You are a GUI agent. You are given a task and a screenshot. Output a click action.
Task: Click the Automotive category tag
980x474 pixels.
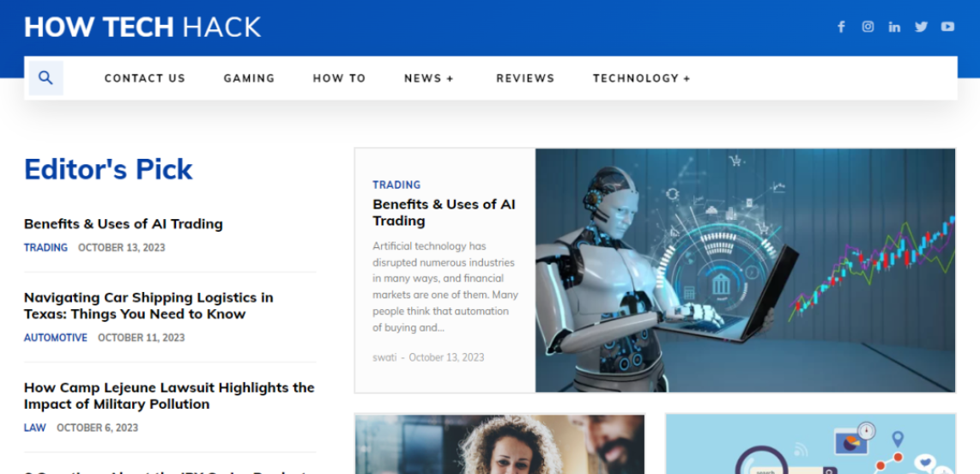pos(56,337)
